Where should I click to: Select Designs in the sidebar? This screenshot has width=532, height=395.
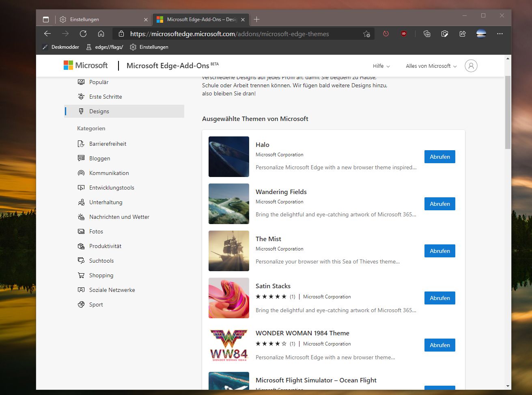(124, 111)
